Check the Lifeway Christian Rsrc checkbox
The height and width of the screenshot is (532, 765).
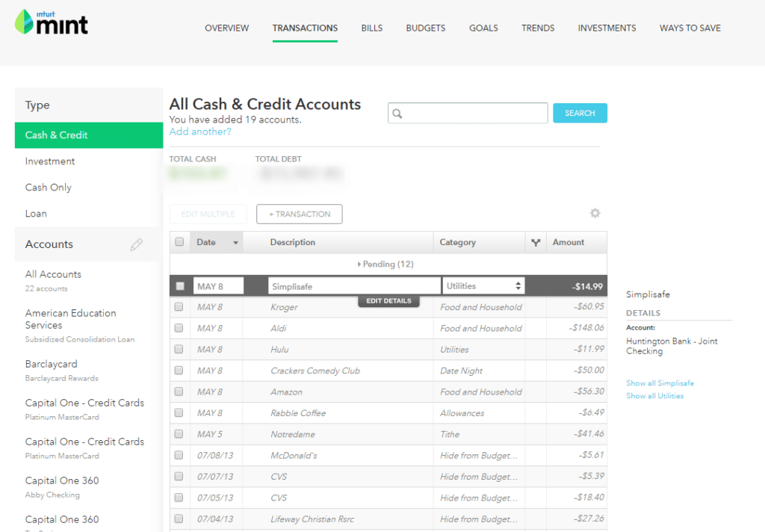[x=179, y=519]
